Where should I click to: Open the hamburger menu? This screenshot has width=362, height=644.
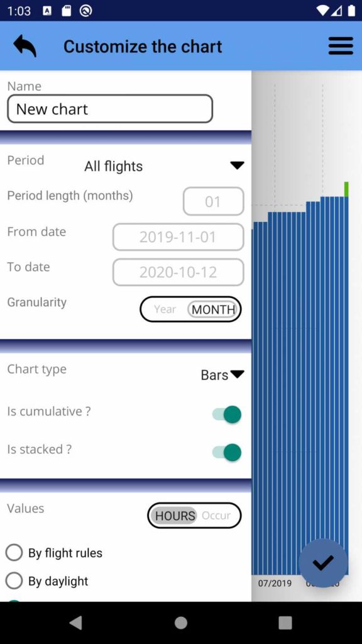(341, 45)
